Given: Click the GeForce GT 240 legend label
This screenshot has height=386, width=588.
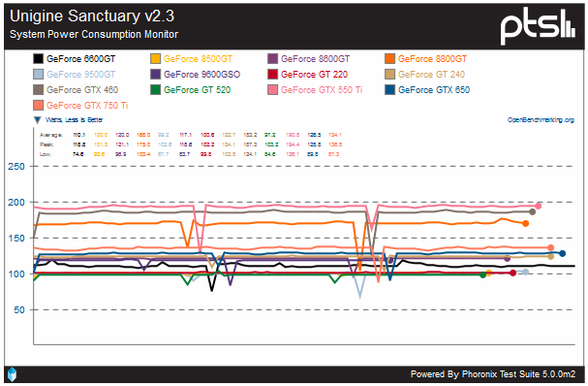Looking at the screenshot, I should point(431,75).
